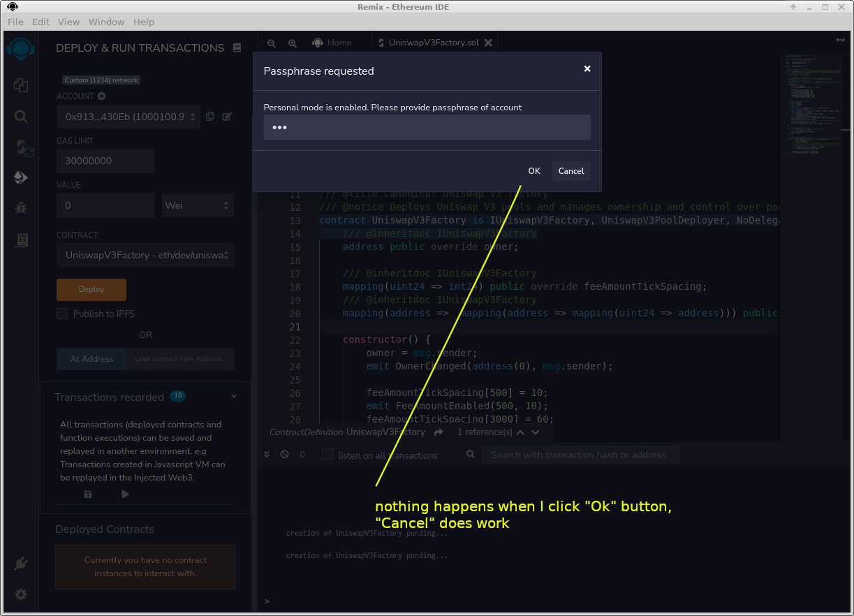
Task: Open the Plugin Manager plug icon
Action: click(20, 564)
